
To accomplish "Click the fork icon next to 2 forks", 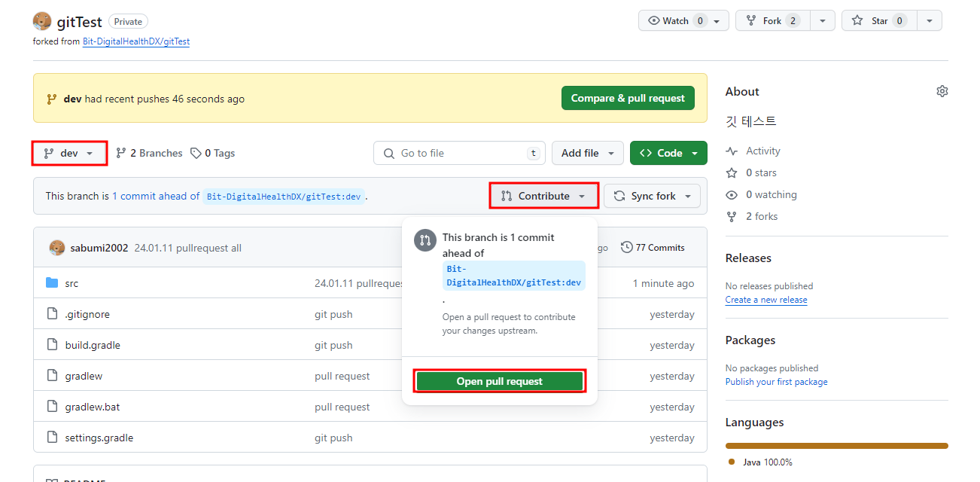I will [732, 216].
